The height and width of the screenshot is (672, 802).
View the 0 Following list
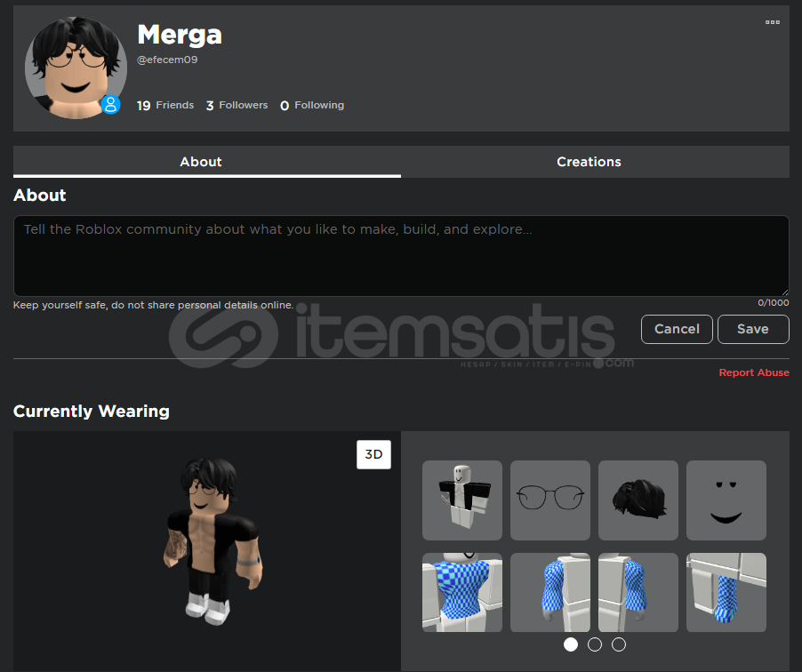pyautogui.click(x=312, y=106)
